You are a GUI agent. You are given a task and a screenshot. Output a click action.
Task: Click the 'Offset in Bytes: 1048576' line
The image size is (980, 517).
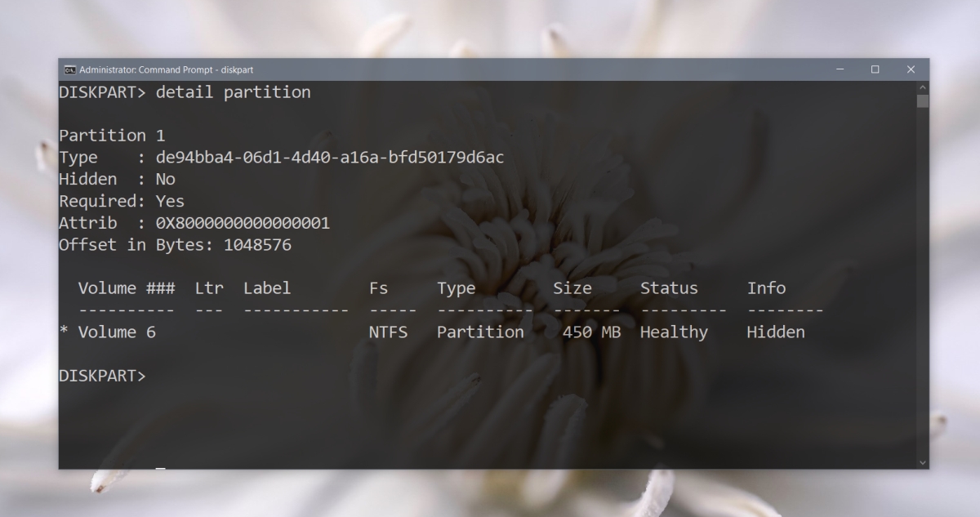tap(175, 245)
